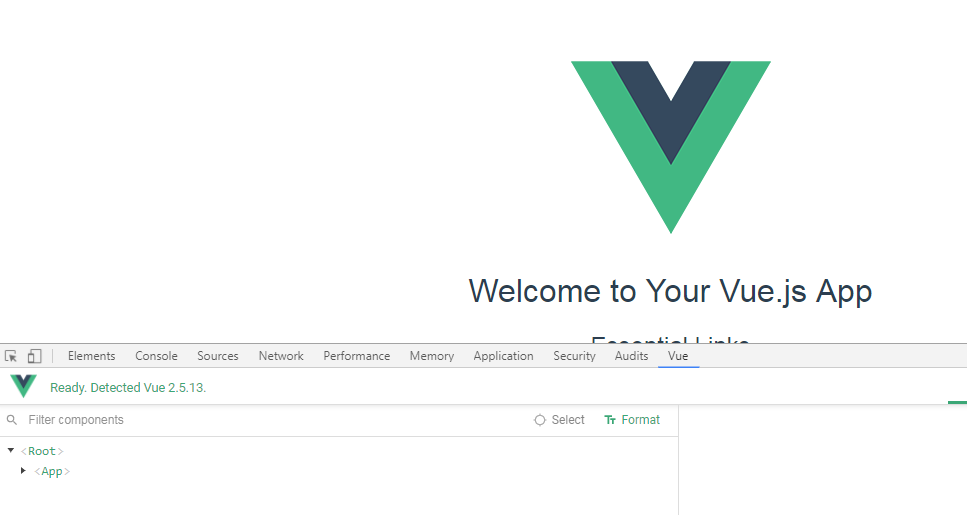Screen dimensions: 967x515
Task: Switch to the Console tab
Action: (x=156, y=356)
